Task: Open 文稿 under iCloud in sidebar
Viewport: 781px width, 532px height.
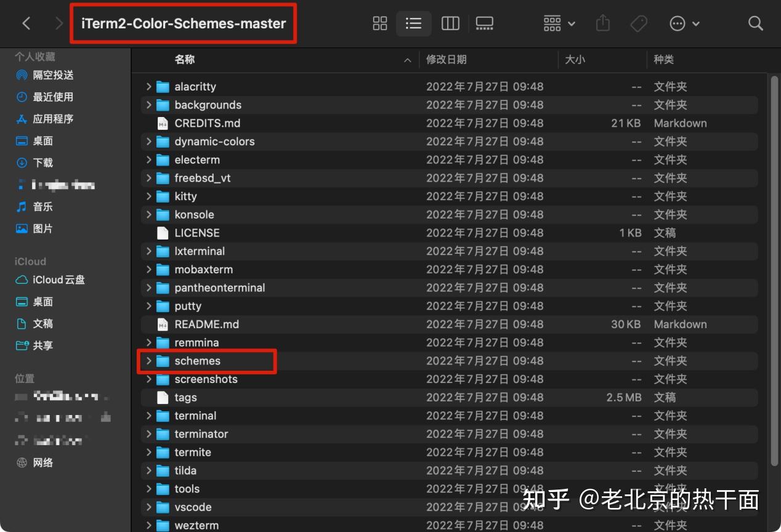Action: 34,324
